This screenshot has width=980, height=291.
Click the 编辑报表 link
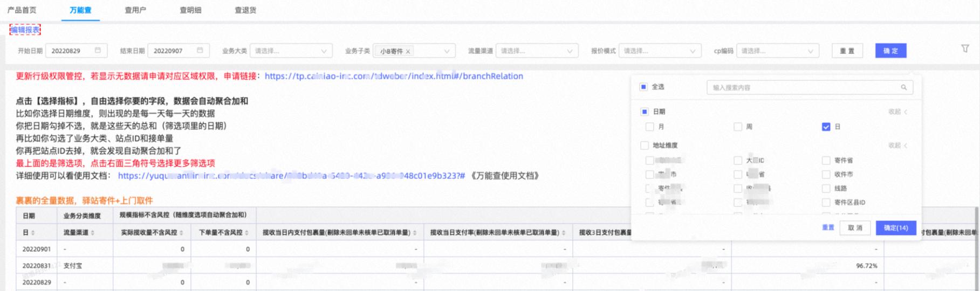pyautogui.click(x=25, y=30)
